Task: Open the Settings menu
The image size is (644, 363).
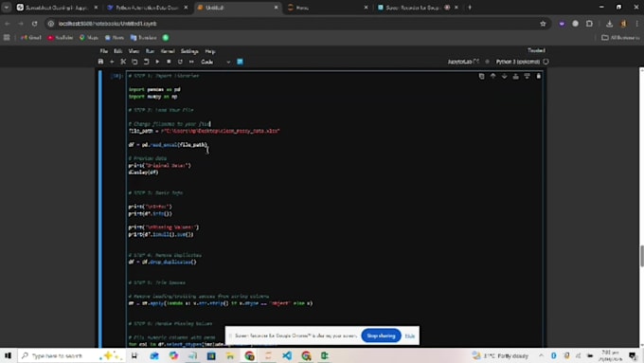Action: coord(189,51)
